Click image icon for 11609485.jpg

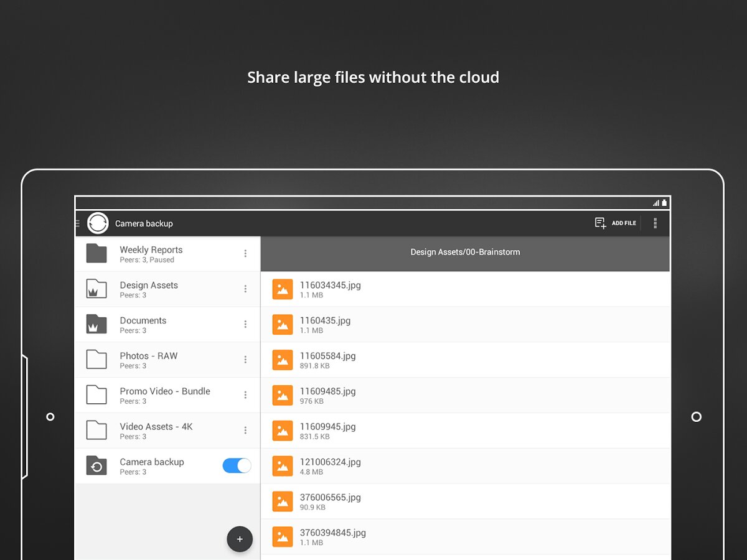pos(283,395)
